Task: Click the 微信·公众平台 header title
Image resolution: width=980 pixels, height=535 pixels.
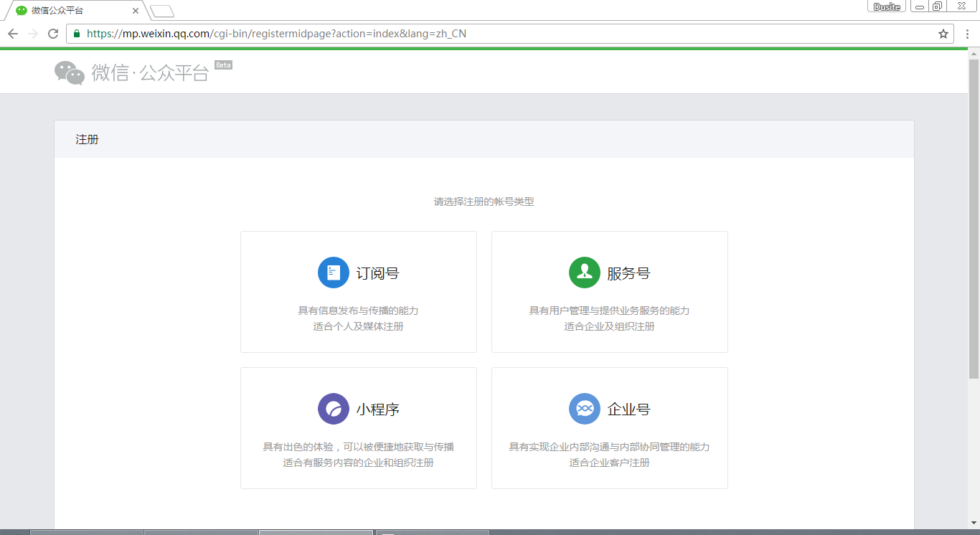Action: [150, 72]
